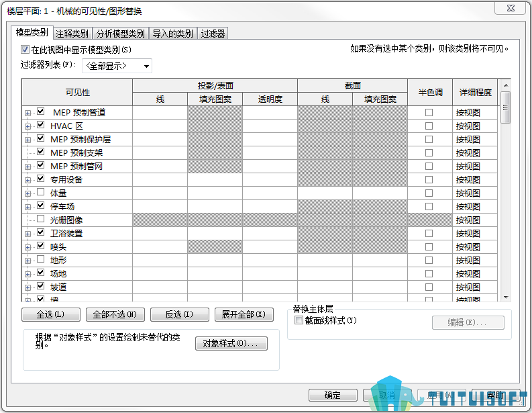The height and width of the screenshot is (413, 532).
Task: Click the 半色调 column header
Action: click(x=430, y=93)
